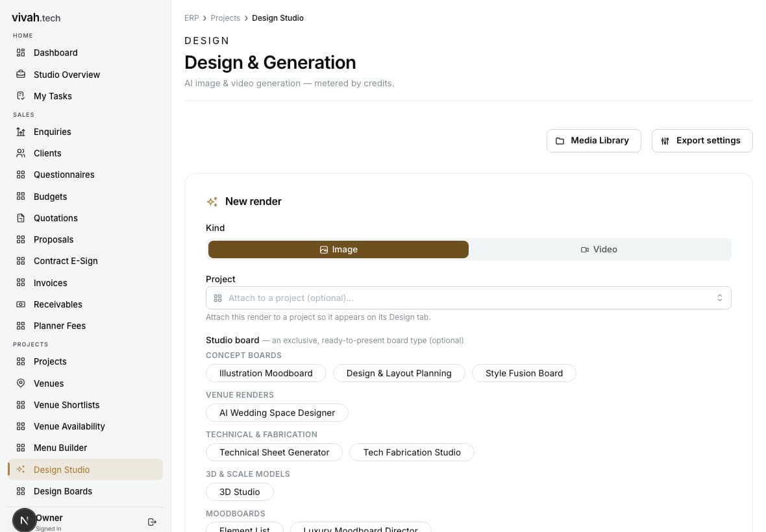Select the Image render kind

[x=338, y=249]
